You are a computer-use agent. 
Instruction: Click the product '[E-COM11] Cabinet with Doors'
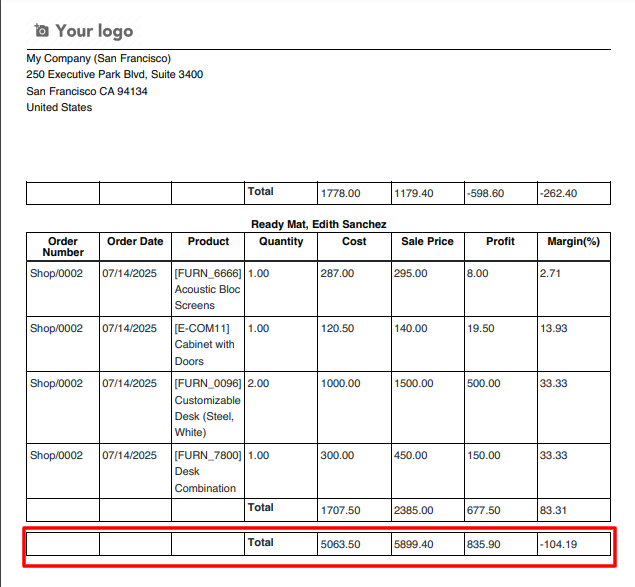tap(205, 344)
